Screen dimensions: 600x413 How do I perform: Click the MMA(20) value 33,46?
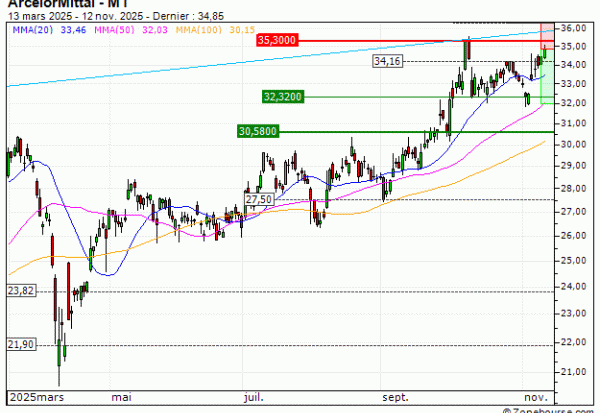coord(73,29)
